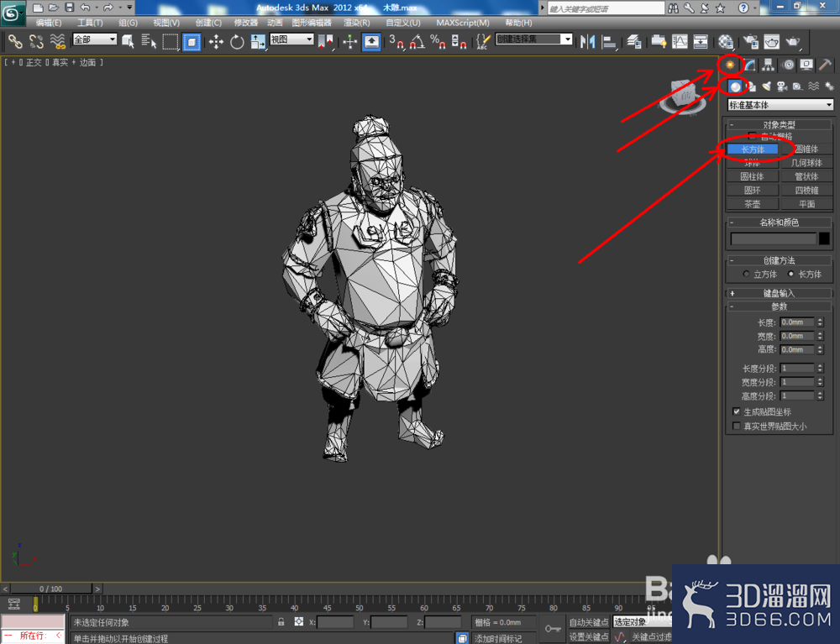Viewport: 840px width, 644px height.
Task: Open the 编辑(E) menu
Action: coord(49,23)
